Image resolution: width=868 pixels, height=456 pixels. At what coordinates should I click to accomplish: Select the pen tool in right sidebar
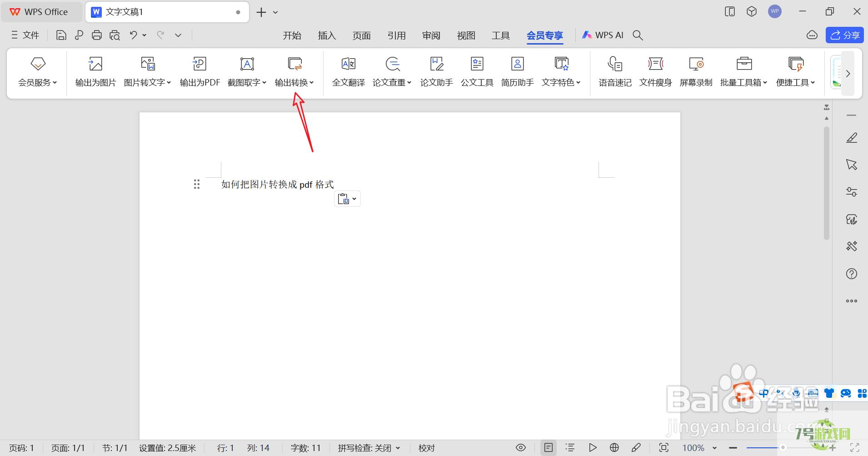(x=852, y=137)
